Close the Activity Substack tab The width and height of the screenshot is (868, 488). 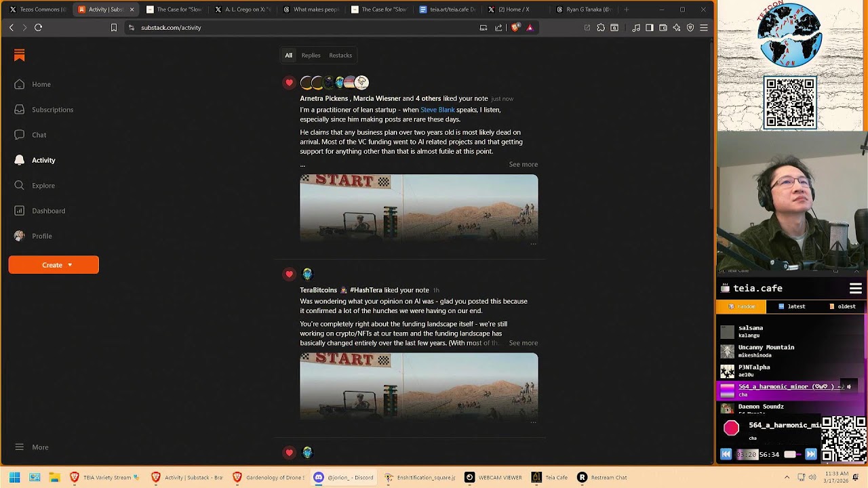pyautogui.click(x=132, y=9)
